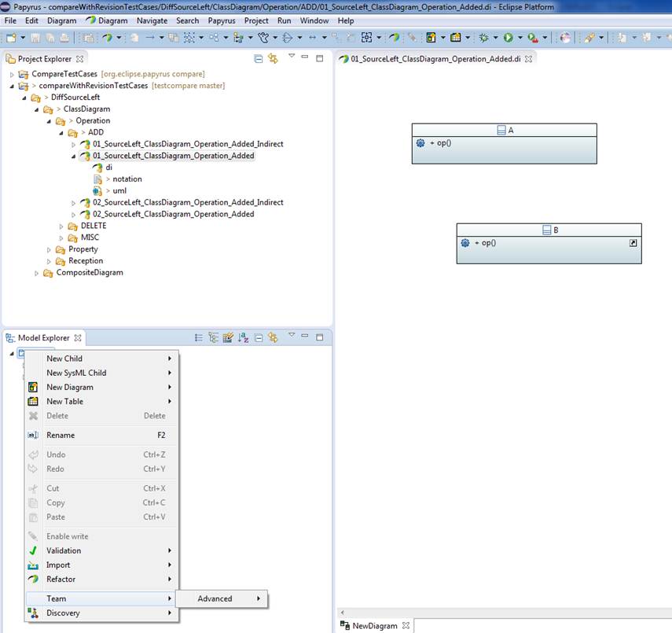The width and height of the screenshot is (672, 633).
Task: Click the New Table toolbar icon
Action: point(456,38)
